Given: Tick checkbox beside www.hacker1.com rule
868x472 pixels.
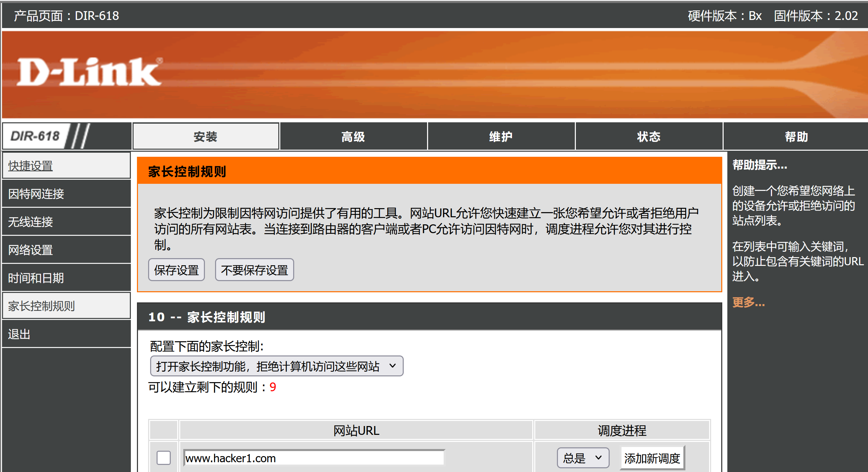Looking at the screenshot, I should pos(164,458).
